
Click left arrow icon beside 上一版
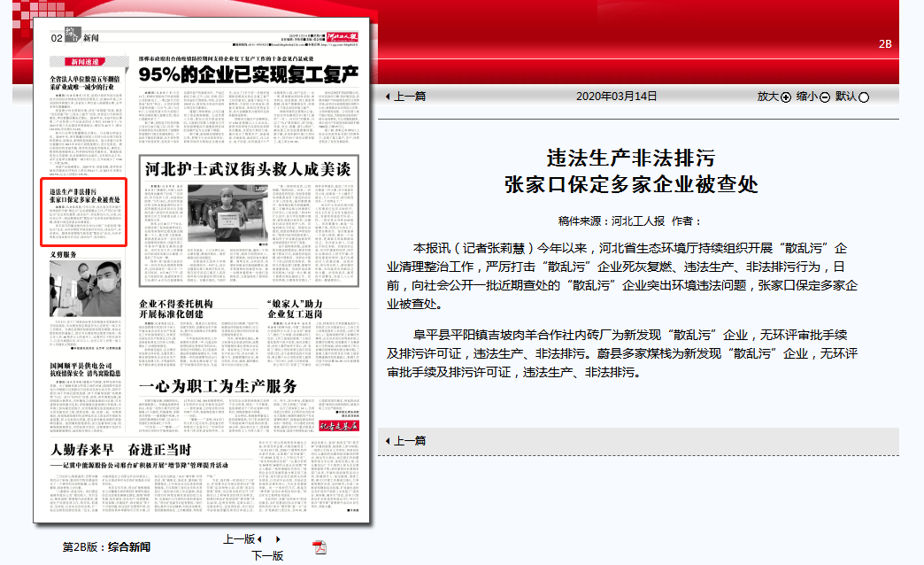[260, 539]
